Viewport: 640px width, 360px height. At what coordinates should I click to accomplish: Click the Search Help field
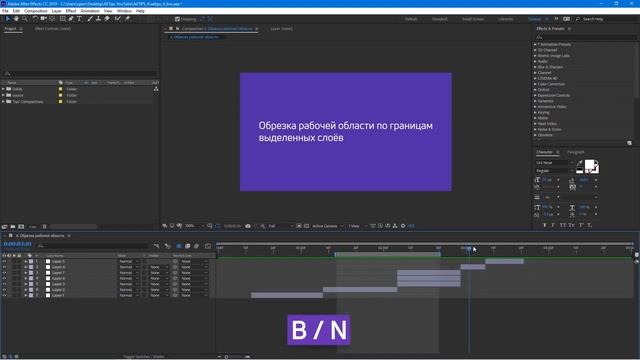[608, 19]
